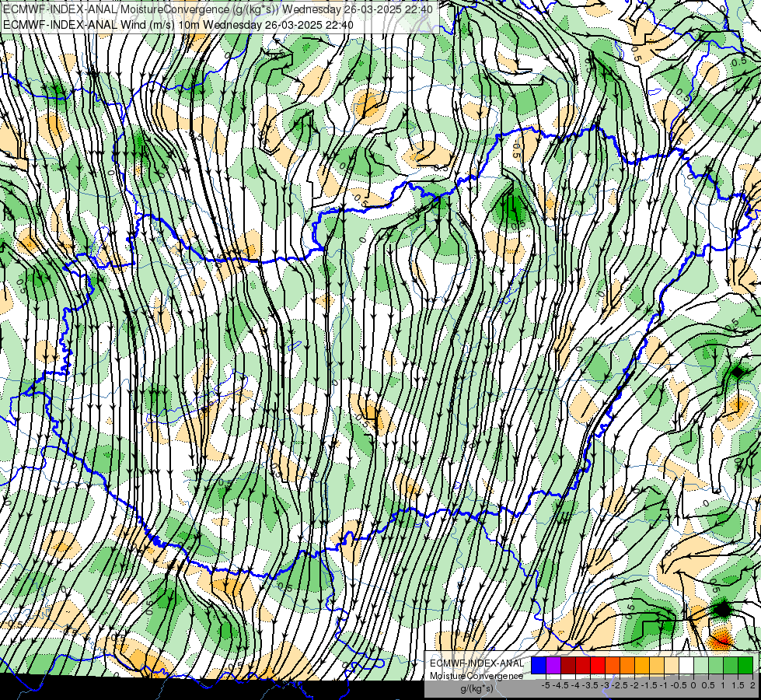Pick the pale peach swatch between -1 and -0.5
761x700 pixels.
pyautogui.click(x=671, y=666)
